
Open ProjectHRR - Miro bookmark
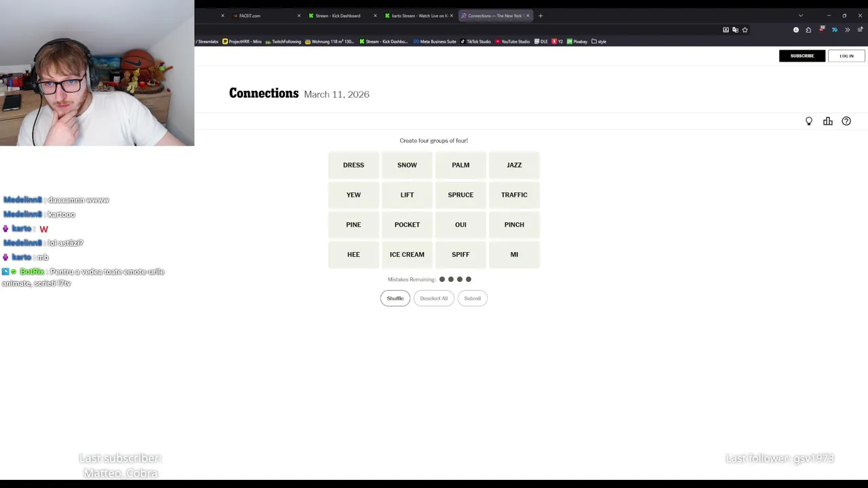click(x=242, y=41)
